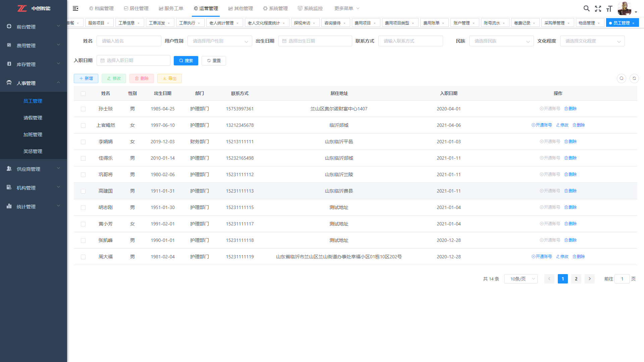This screenshot has height=362, width=644.
Task: Change page size via 10条/页 dropdown
Action: (521, 279)
